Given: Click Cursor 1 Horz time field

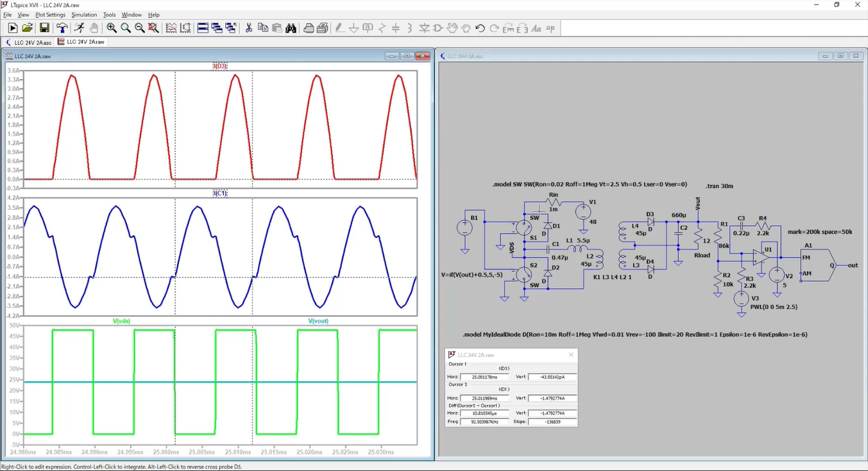Looking at the screenshot, I should click(x=484, y=377).
